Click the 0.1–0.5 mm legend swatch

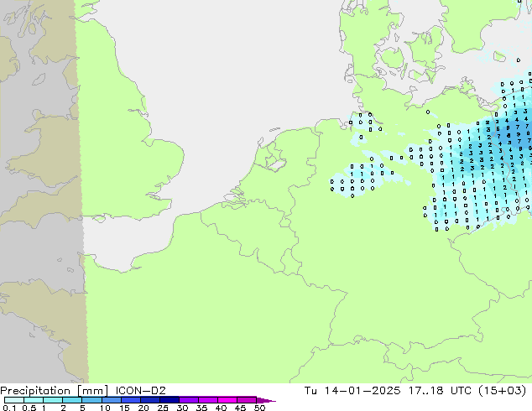coord(14,400)
